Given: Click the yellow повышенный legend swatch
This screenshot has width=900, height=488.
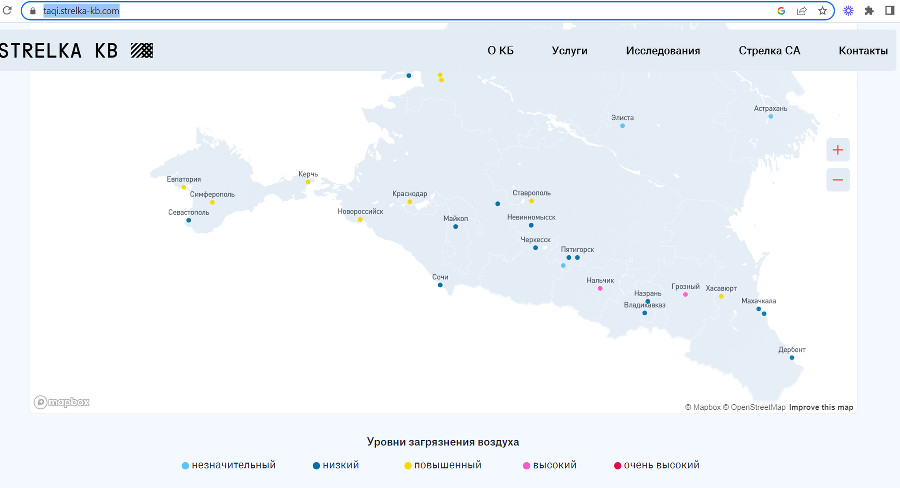Looking at the screenshot, I should pyautogui.click(x=408, y=466).
